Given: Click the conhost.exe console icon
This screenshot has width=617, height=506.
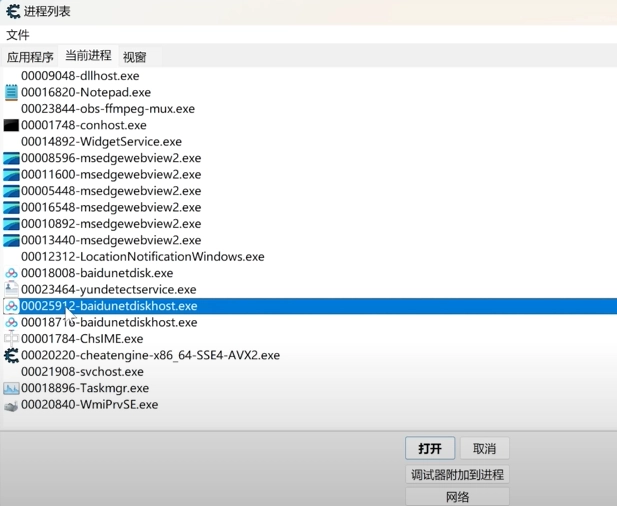Looking at the screenshot, I should click(11, 126).
